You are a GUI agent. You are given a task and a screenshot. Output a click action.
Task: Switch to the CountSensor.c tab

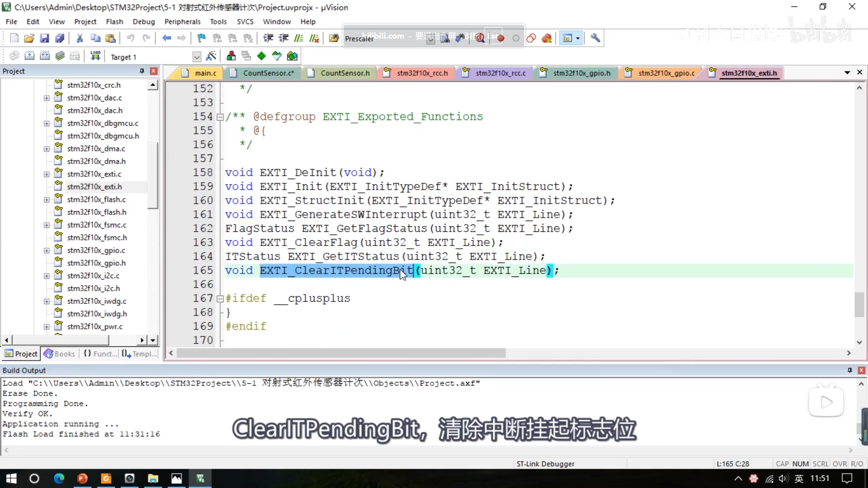268,73
